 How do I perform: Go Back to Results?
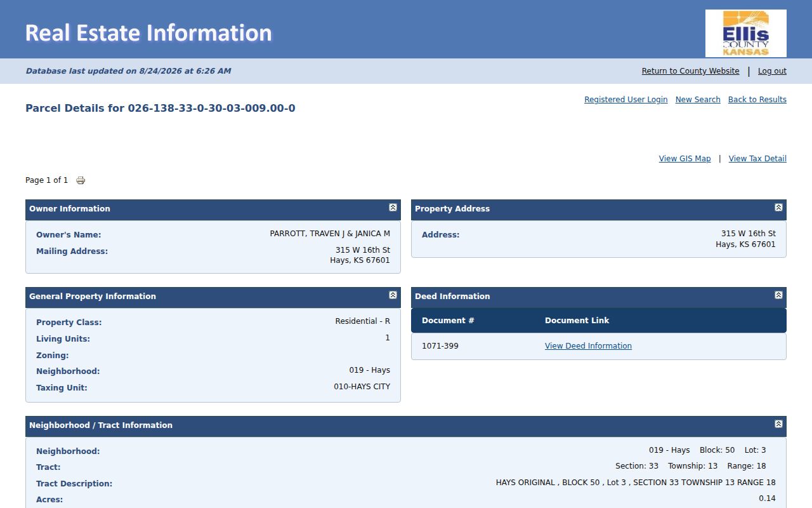coord(757,100)
